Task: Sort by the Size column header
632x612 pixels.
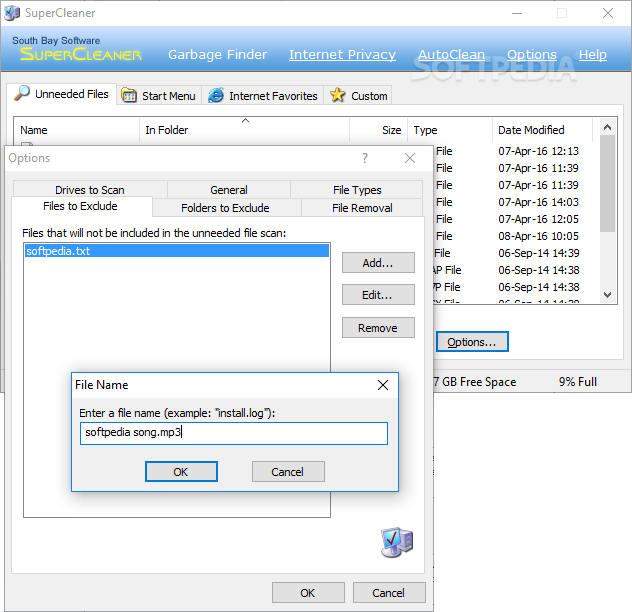Action: pyautogui.click(x=378, y=130)
